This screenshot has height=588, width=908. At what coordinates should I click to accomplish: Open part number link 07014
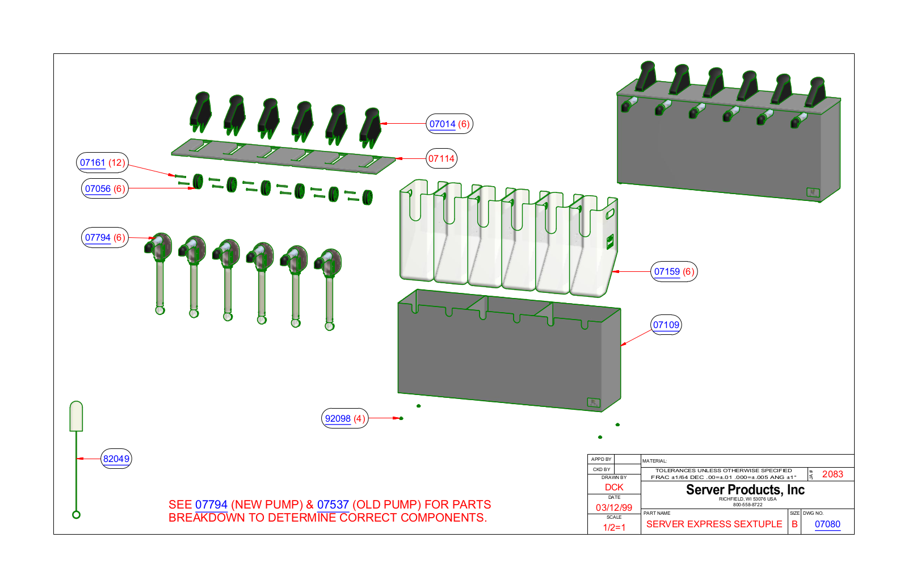pyautogui.click(x=442, y=124)
